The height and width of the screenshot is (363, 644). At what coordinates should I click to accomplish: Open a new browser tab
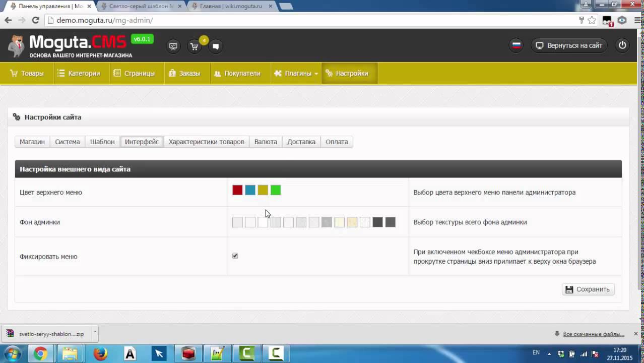(x=286, y=7)
